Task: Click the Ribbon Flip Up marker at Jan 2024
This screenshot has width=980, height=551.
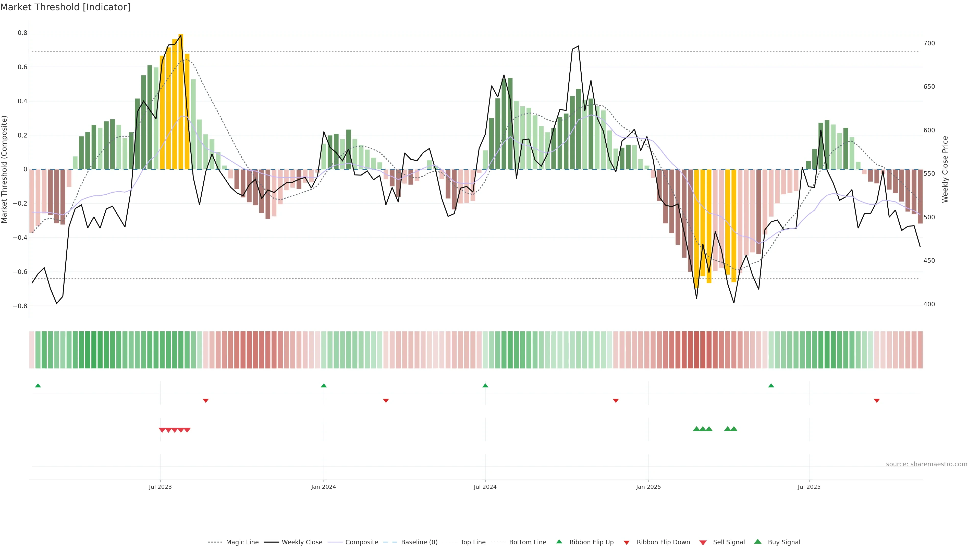Action: (x=324, y=386)
